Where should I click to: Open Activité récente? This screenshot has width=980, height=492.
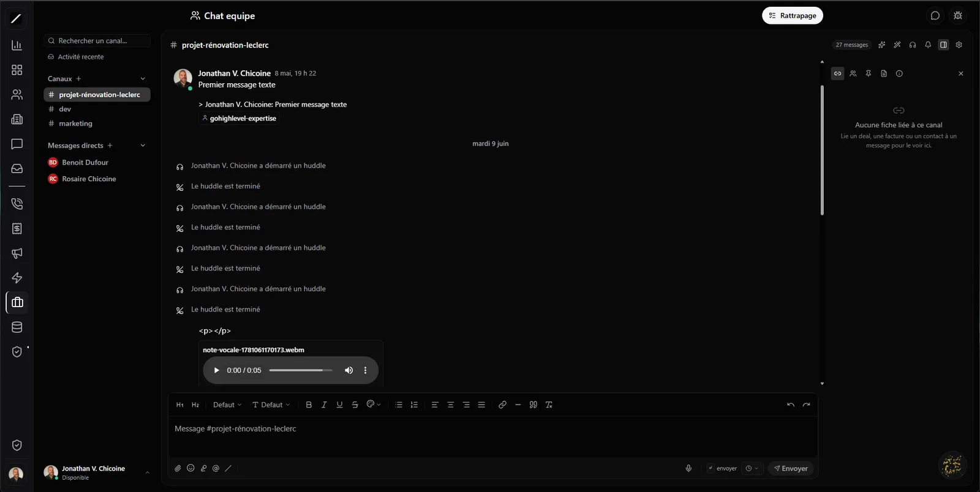pyautogui.click(x=76, y=57)
